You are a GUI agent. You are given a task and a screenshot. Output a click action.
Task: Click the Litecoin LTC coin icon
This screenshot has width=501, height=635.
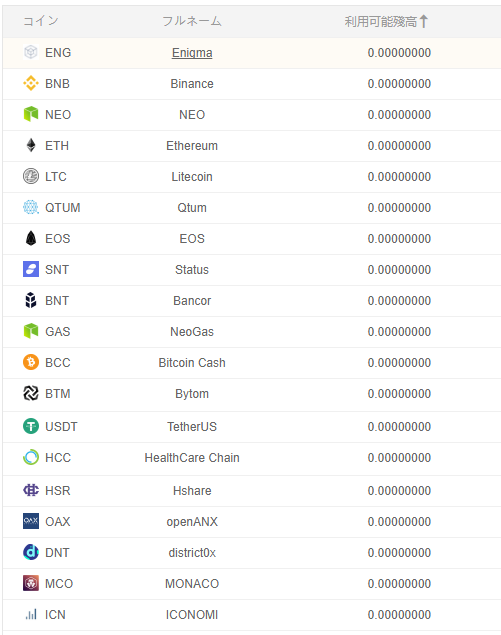[x=31, y=176]
